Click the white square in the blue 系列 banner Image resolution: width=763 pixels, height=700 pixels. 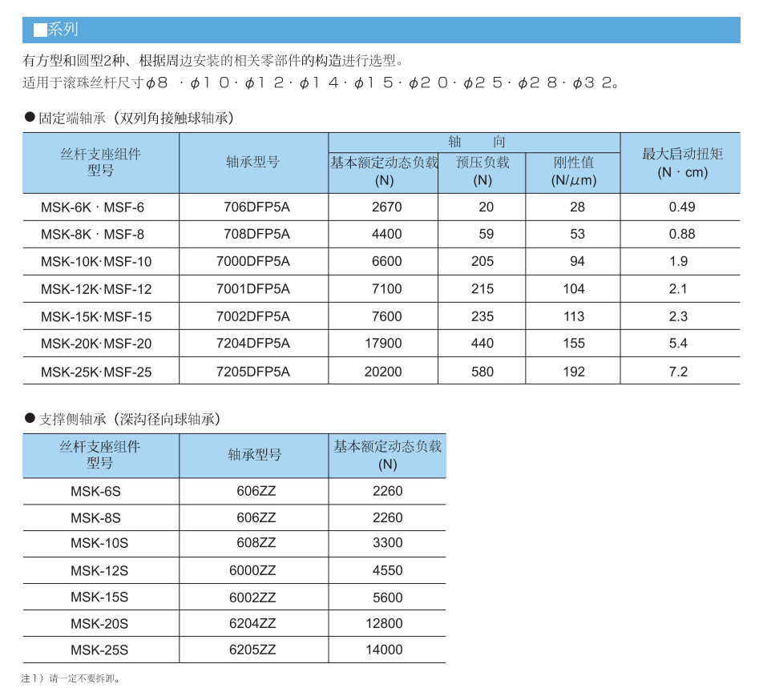pos(39,30)
